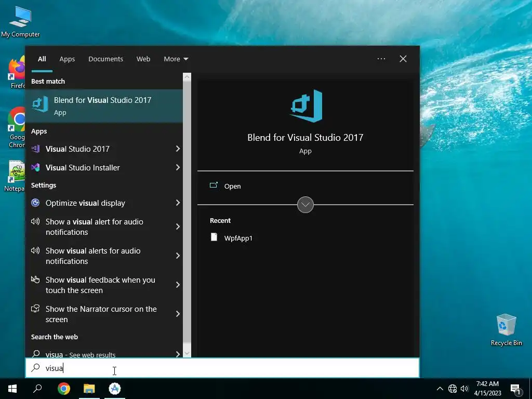Screen dimensions: 532x399
Task: Click the web search magnifier icon for visua
Action: tap(36, 353)
